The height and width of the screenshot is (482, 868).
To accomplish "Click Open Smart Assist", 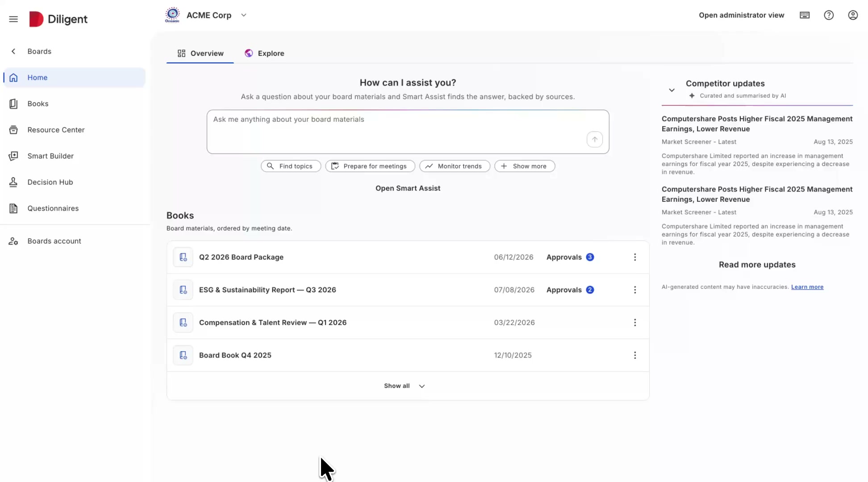I will point(408,188).
